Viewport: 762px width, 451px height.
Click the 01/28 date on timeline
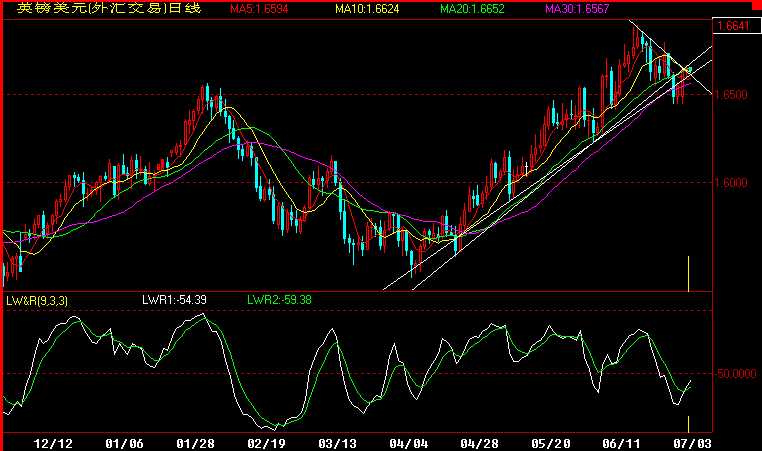click(x=195, y=441)
